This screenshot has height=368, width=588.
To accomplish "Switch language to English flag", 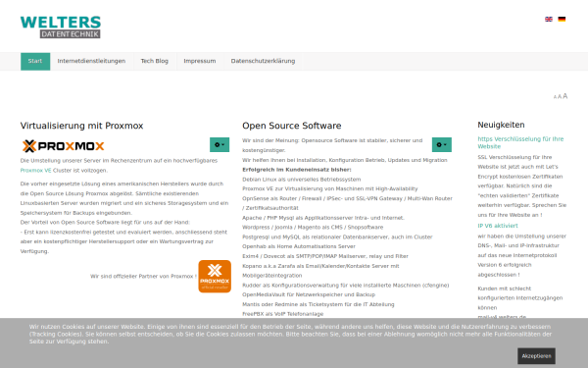I will click(549, 20).
